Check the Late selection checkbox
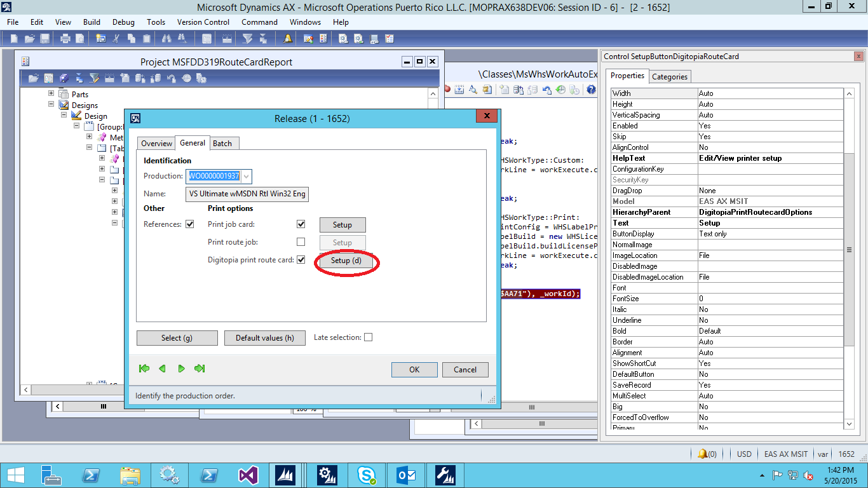 coord(368,337)
